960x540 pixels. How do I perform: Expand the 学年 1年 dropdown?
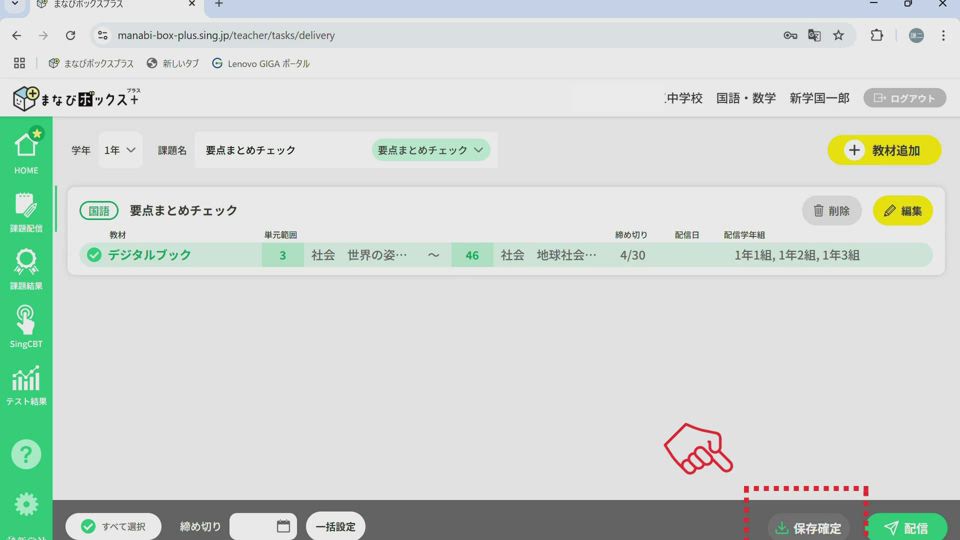121,150
